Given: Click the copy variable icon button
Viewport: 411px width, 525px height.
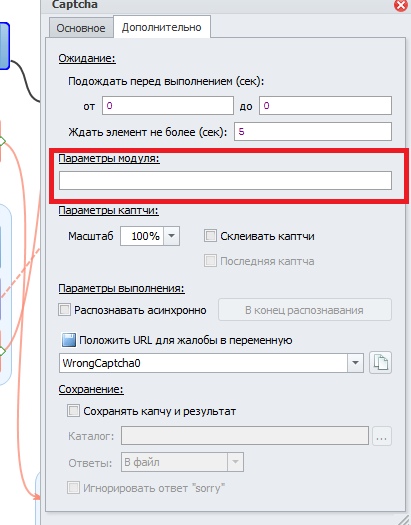Looking at the screenshot, I should [x=381, y=363].
